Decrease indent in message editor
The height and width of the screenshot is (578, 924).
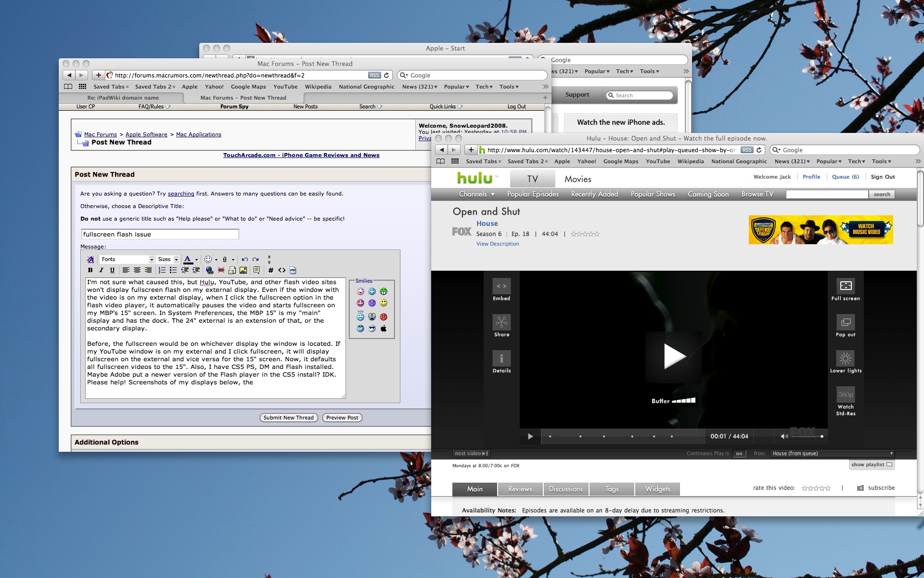(185, 270)
